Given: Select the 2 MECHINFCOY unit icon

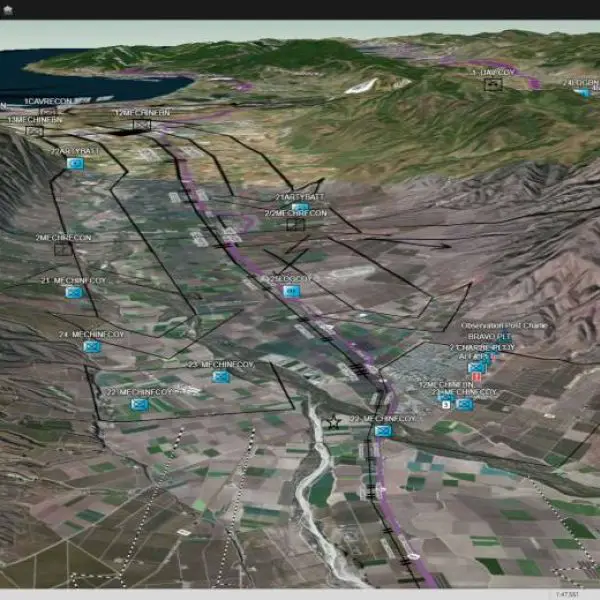Looking at the screenshot, I should (x=464, y=404).
